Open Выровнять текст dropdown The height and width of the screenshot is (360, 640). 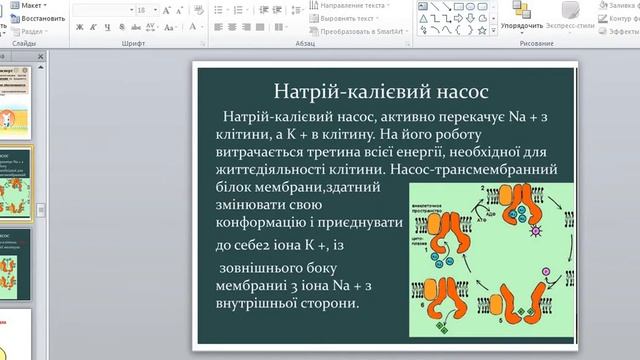(x=344, y=18)
